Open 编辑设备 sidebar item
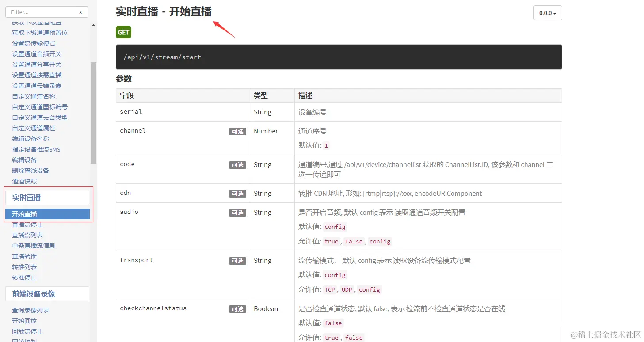644x342 pixels. 24,160
